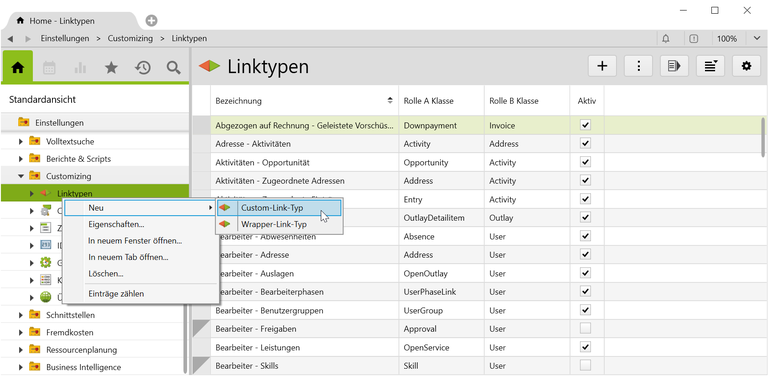Image resolution: width=768 pixels, height=376 pixels.
Task: Go to Einstellungen breadcrumb
Action: [x=65, y=38]
